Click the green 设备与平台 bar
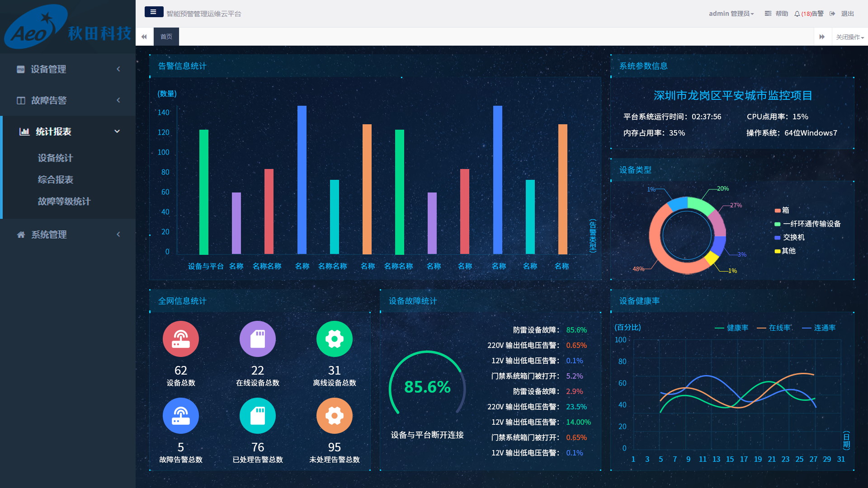Screen dimensions: 868x488 tap(204, 192)
